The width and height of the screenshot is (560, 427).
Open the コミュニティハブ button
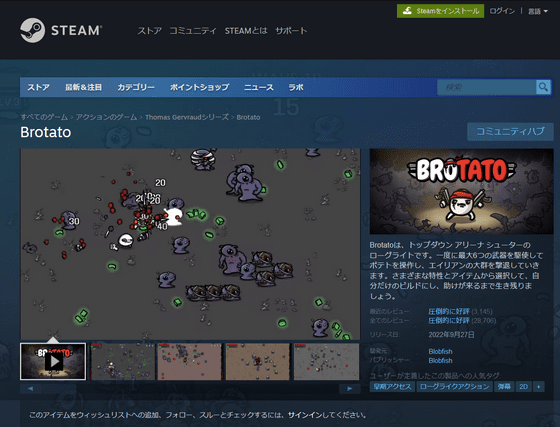coord(510,131)
